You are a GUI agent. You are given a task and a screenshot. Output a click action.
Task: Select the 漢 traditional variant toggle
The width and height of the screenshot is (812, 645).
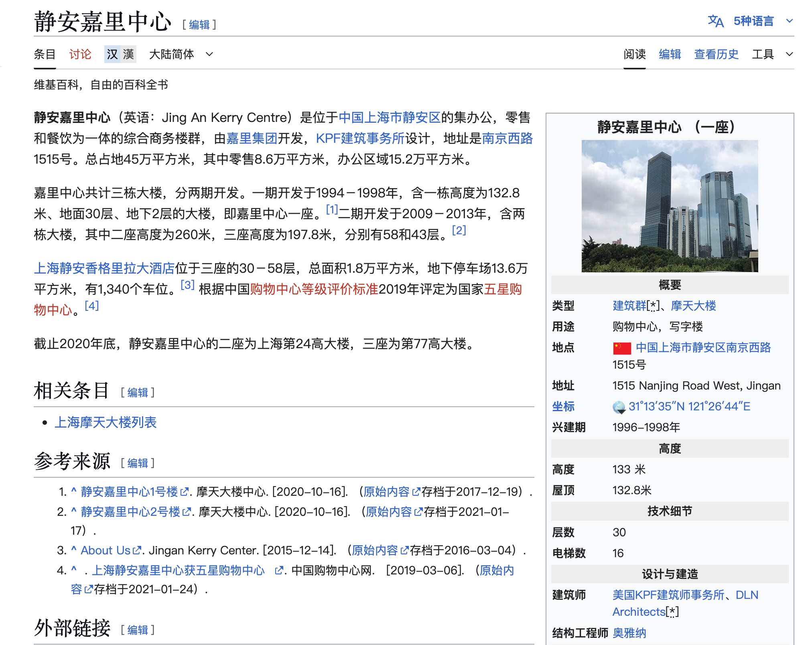coord(128,54)
